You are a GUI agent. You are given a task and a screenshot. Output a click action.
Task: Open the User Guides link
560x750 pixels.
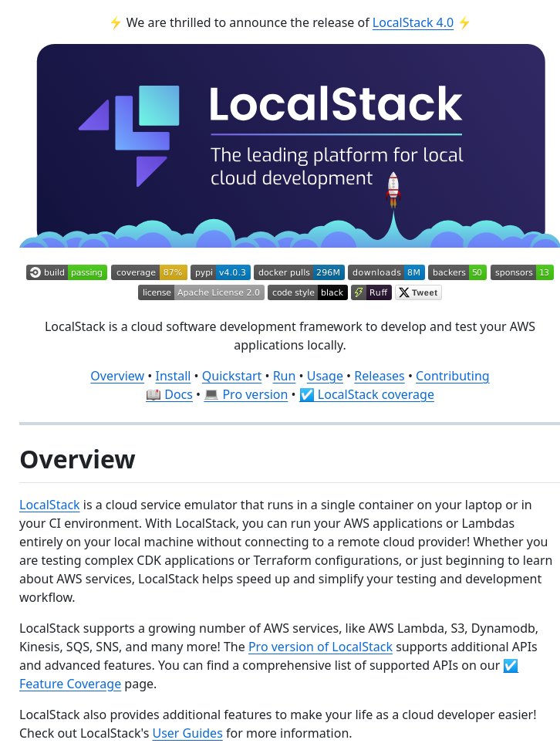pyautogui.click(x=187, y=733)
